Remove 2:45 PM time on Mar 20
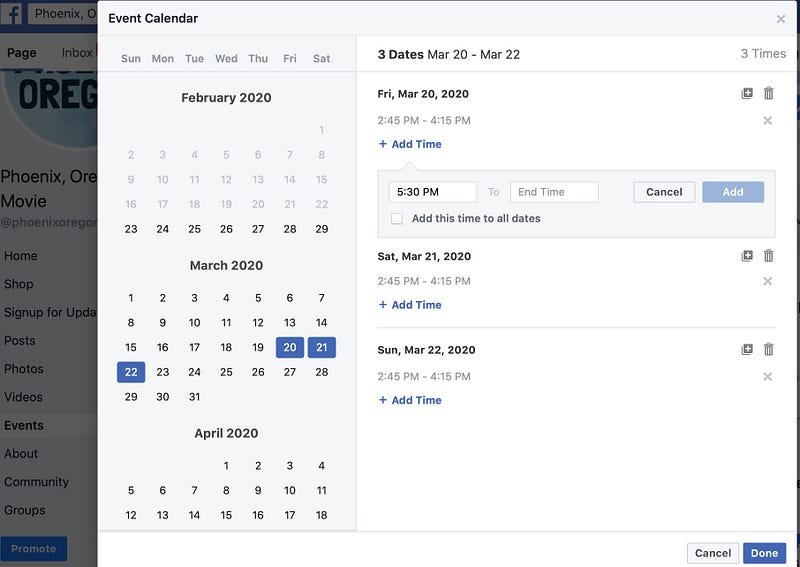Screen dimensions: 800x567 coord(768,121)
